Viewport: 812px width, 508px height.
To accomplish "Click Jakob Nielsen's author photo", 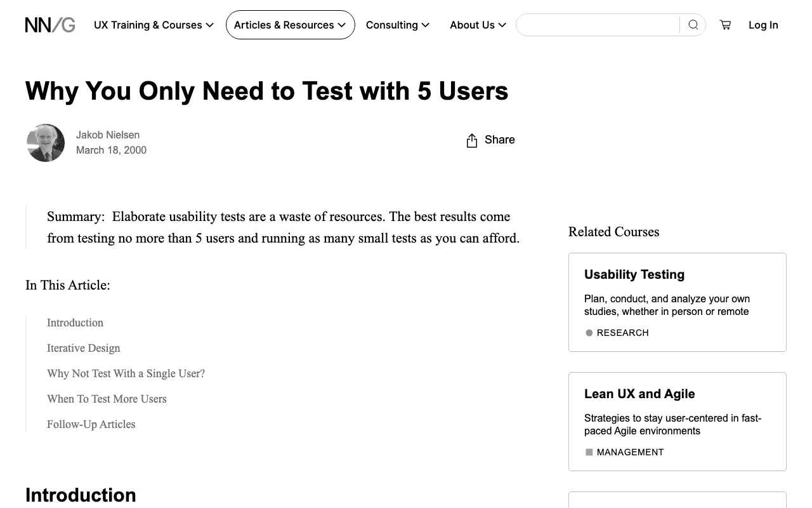I will (x=46, y=143).
